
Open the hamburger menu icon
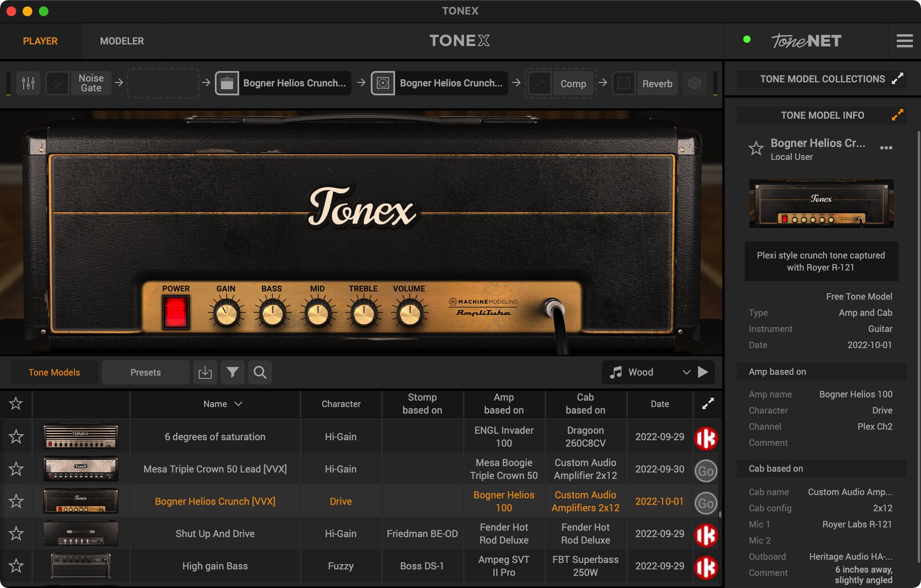tap(904, 41)
